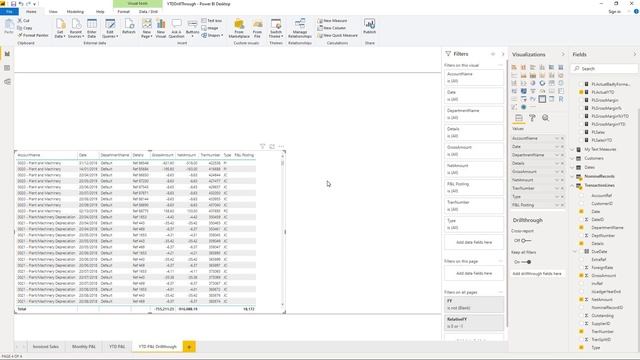Screen dimensions: 640x360
Task: Click New Quick Measure button
Action: click(338, 35)
